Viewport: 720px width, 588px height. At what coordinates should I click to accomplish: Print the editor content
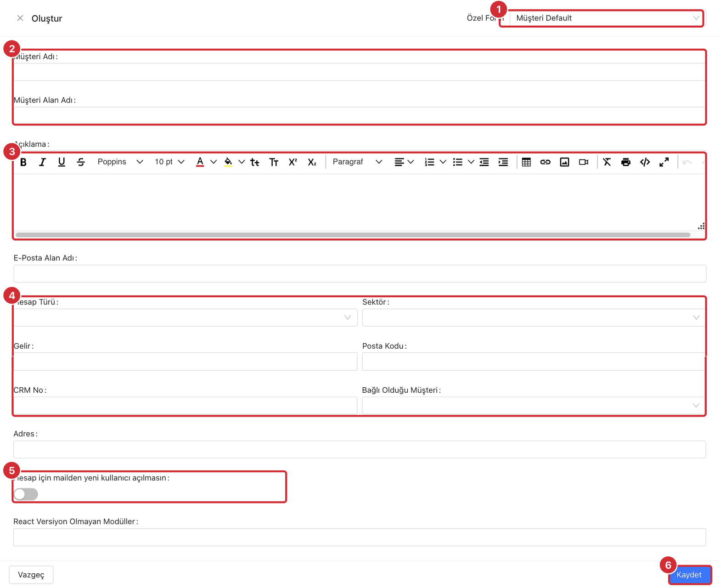pyautogui.click(x=626, y=162)
